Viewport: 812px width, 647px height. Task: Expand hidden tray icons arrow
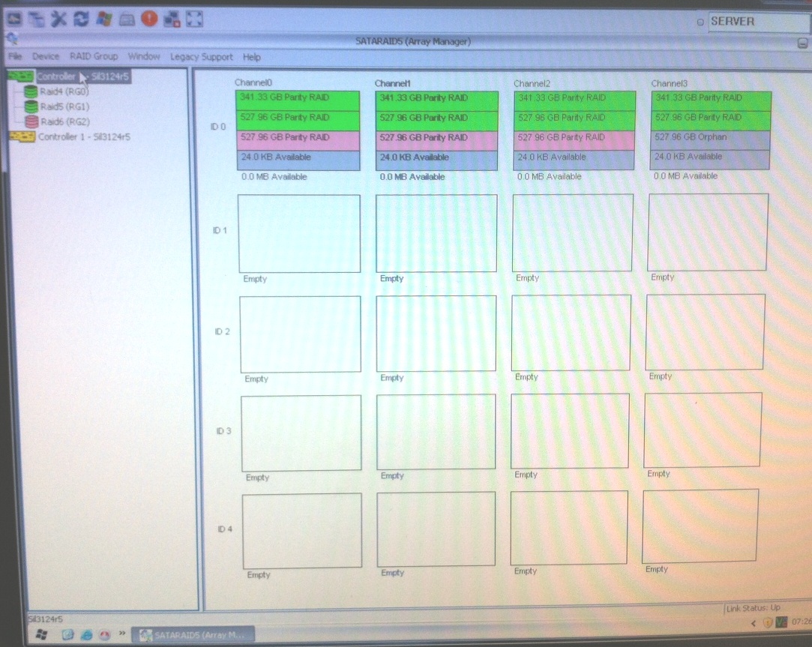(754, 623)
